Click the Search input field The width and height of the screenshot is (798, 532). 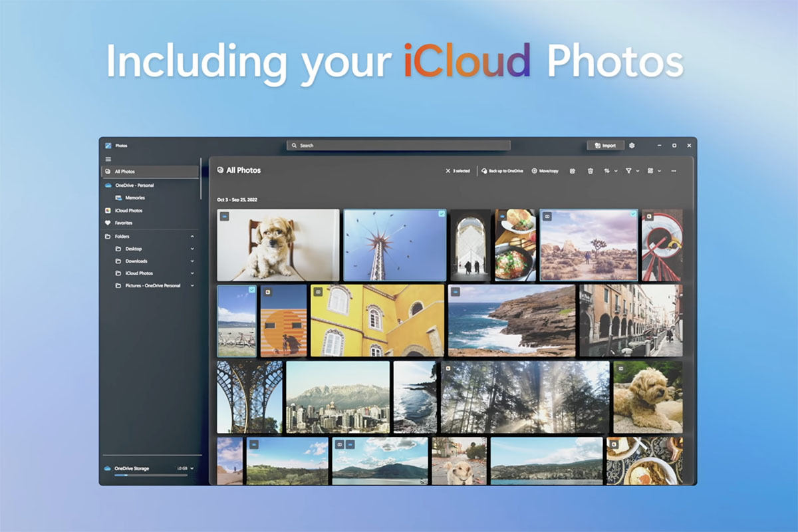(x=398, y=146)
